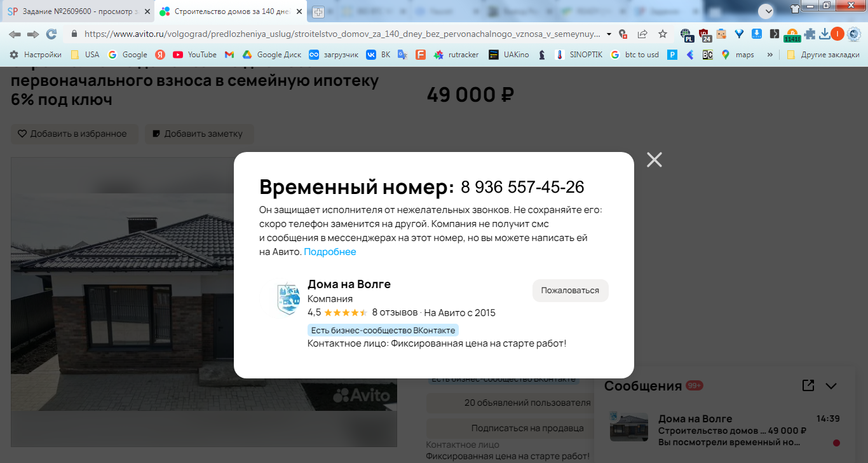
Task: Go back with the browser back arrow
Action: 14,34
